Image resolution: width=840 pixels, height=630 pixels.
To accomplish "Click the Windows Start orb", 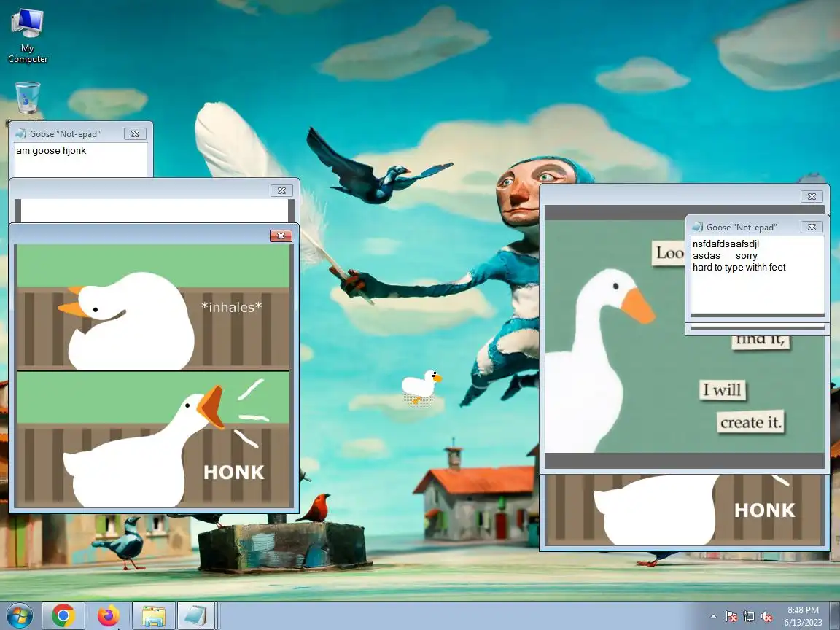I will [19, 616].
